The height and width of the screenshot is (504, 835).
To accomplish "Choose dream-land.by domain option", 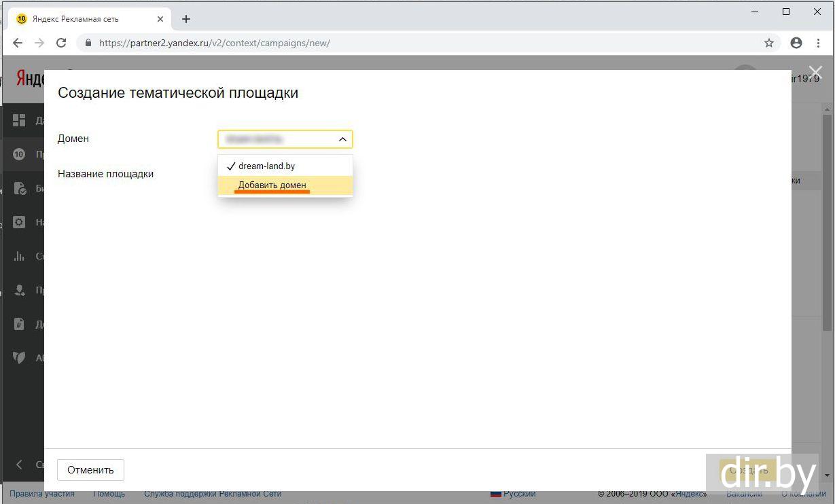I will click(285, 166).
